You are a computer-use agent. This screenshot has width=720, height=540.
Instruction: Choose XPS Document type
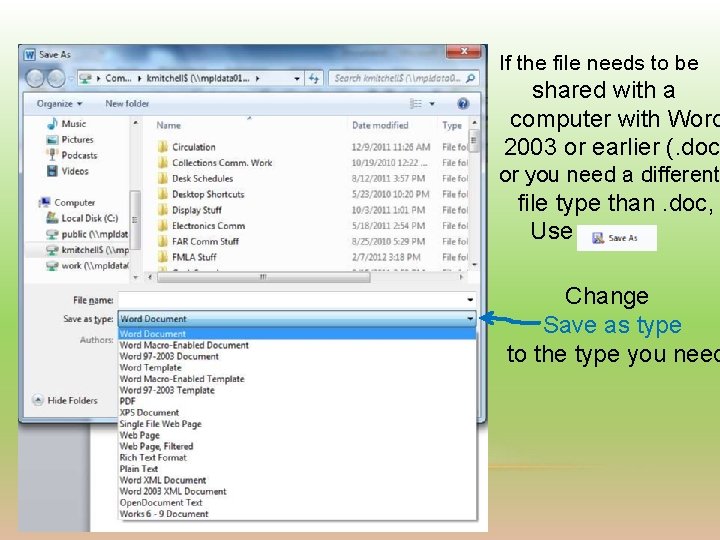pyautogui.click(x=297, y=413)
